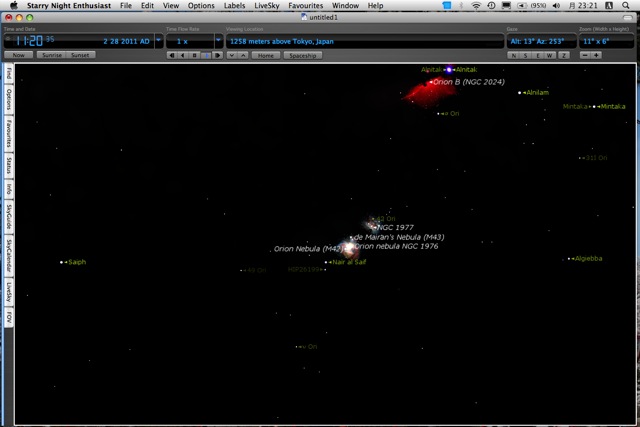
Task: Point the gaze West with W
Action: [550, 56]
